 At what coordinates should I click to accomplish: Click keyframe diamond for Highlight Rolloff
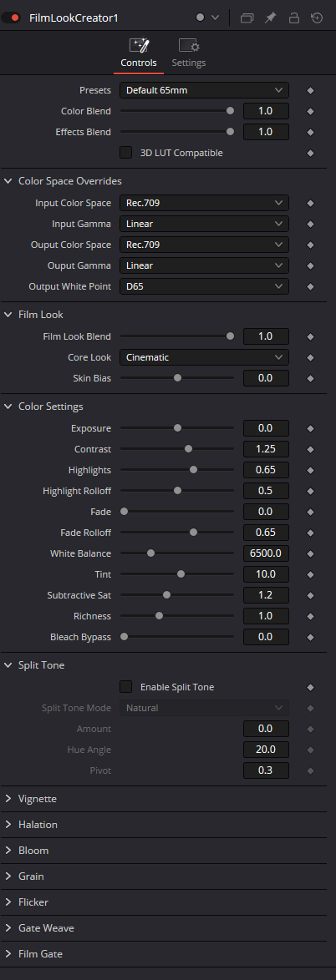pyautogui.click(x=310, y=491)
